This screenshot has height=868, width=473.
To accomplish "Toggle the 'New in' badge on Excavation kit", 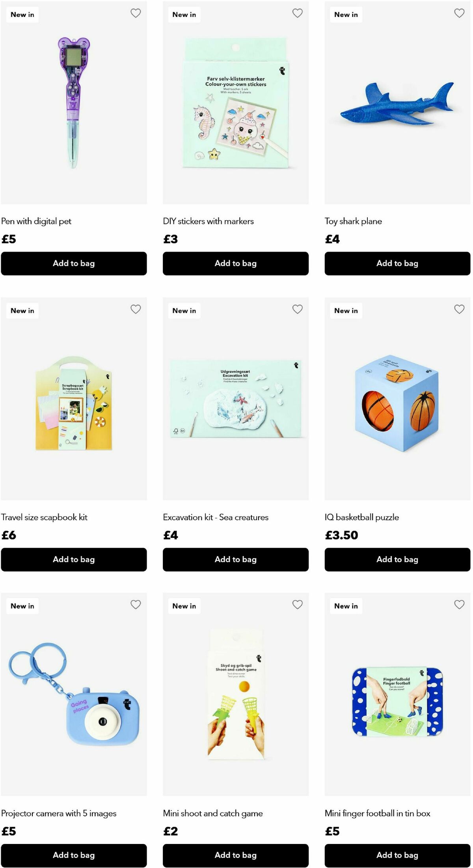I will tap(184, 310).
